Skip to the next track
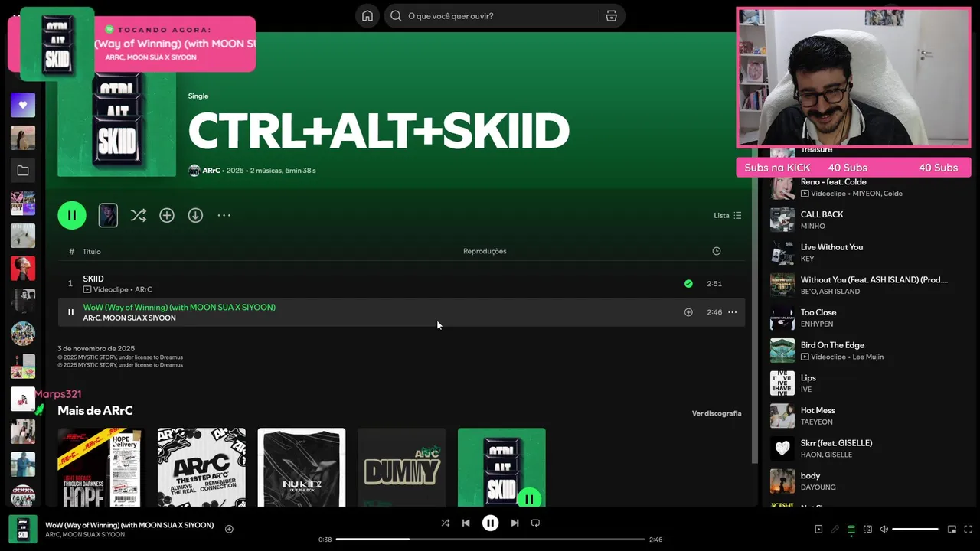Viewport: 980px width, 551px height. (x=515, y=523)
